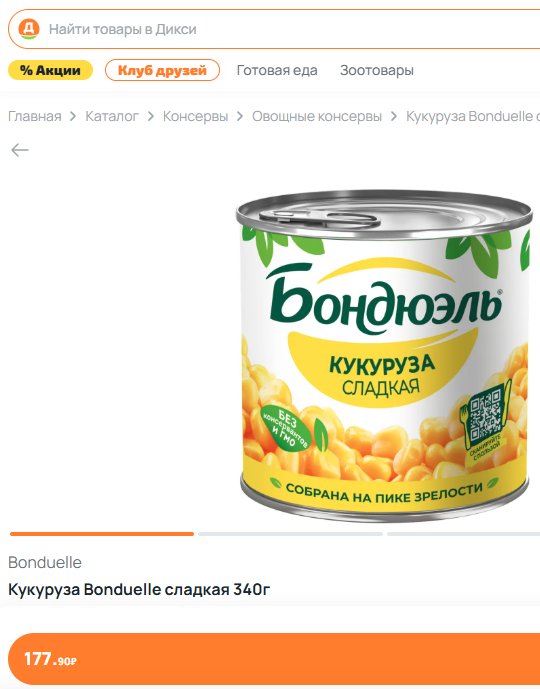Click the Кукуруза Bonduelle breadcrumb item

[x=473, y=116]
